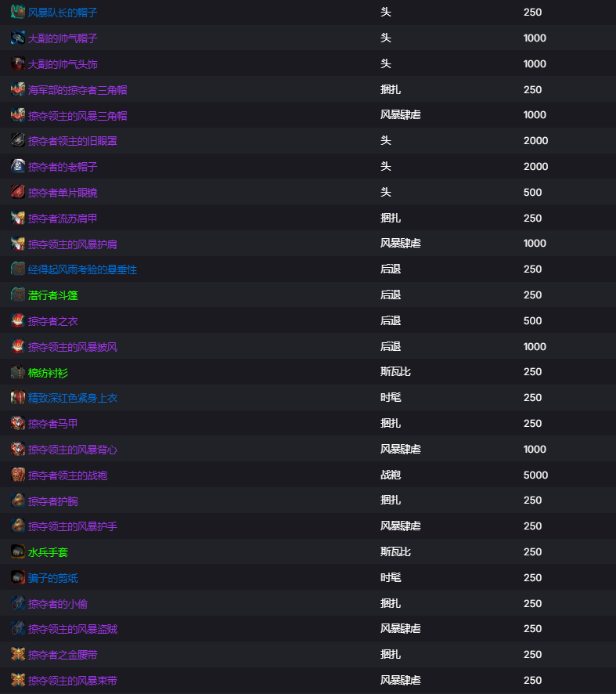
Task: Click the icon for 掠夺者领主的战袍
Action: [18, 475]
